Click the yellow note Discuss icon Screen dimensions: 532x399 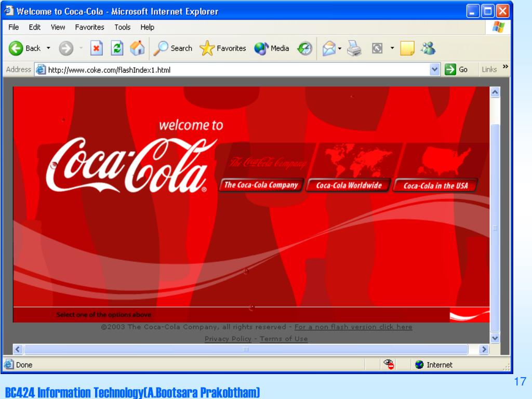(x=407, y=48)
